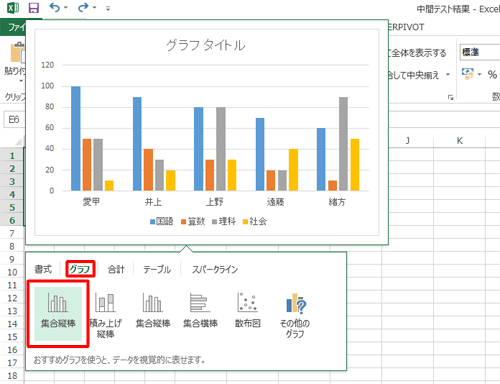Click the name box showing E6
500x384 pixels.
14,120
